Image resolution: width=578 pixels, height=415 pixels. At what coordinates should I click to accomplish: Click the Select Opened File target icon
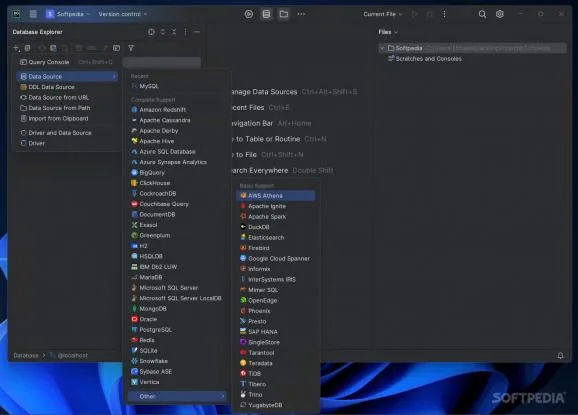coord(152,32)
